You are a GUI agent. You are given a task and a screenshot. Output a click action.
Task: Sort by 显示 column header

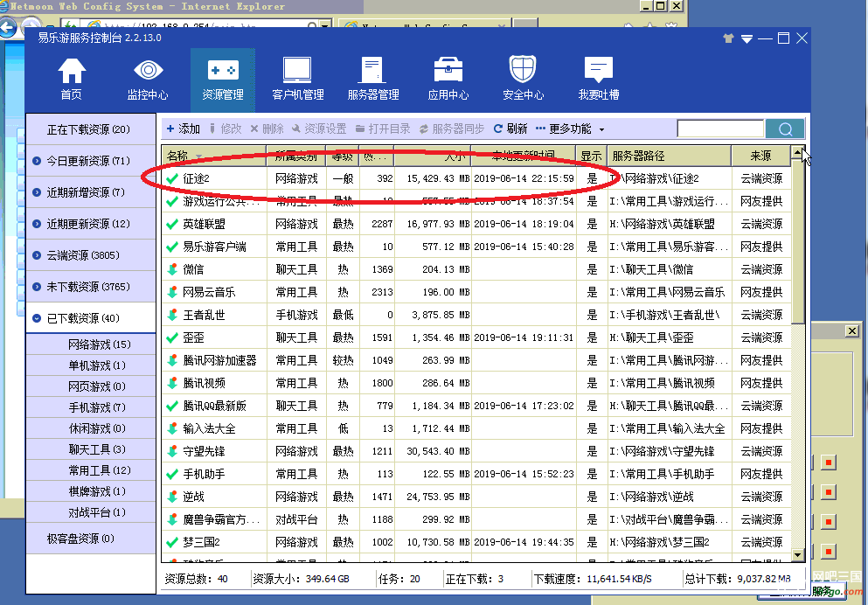tap(591, 156)
